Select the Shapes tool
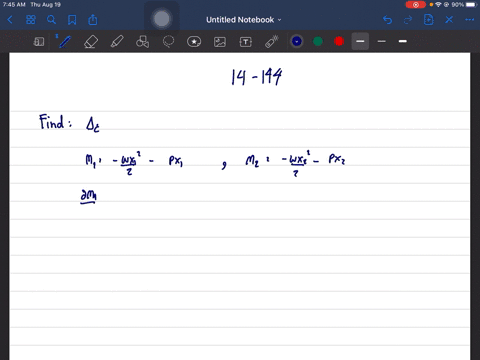The image size is (480, 360). [142, 42]
